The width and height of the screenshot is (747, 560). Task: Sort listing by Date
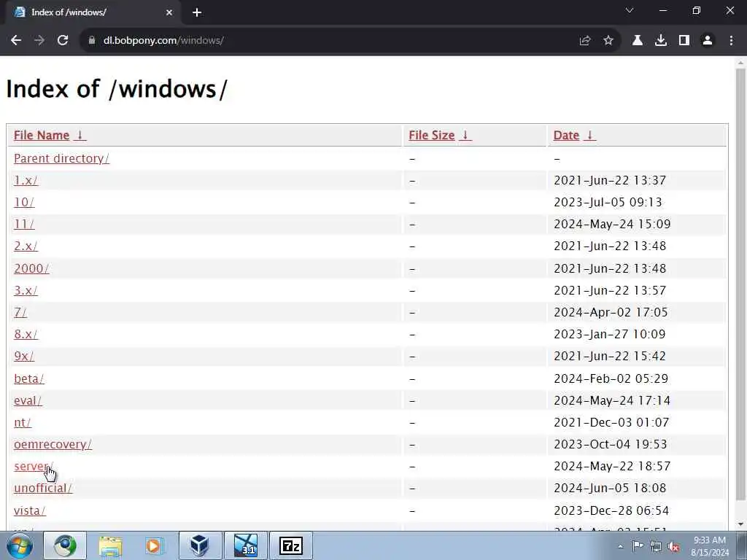pyautogui.click(x=566, y=135)
